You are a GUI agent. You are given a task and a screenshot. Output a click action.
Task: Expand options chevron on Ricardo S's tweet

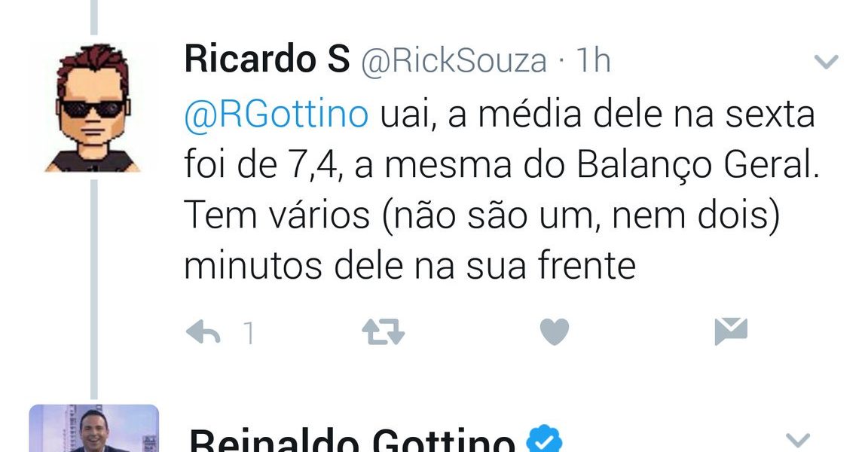[826, 61]
